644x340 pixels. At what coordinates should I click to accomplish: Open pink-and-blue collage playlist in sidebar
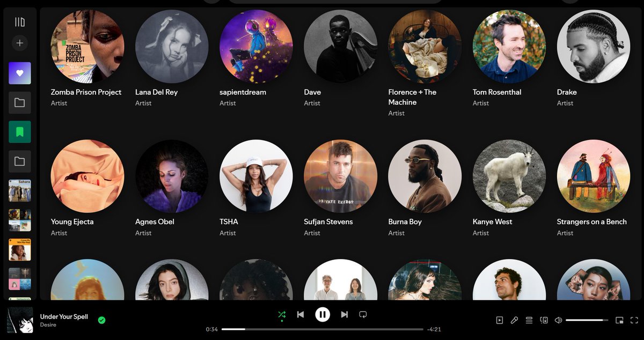click(x=20, y=279)
